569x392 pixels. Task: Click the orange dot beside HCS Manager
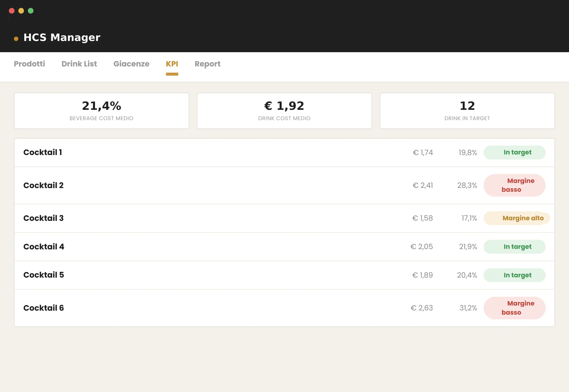coord(16,39)
